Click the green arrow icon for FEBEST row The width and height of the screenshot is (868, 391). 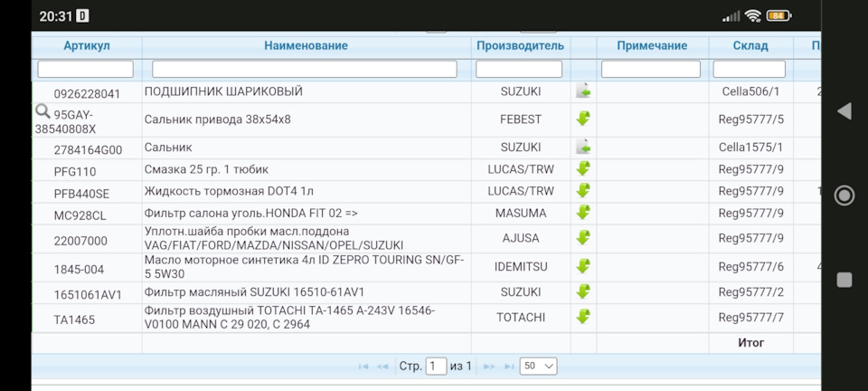(x=583, y=118)
